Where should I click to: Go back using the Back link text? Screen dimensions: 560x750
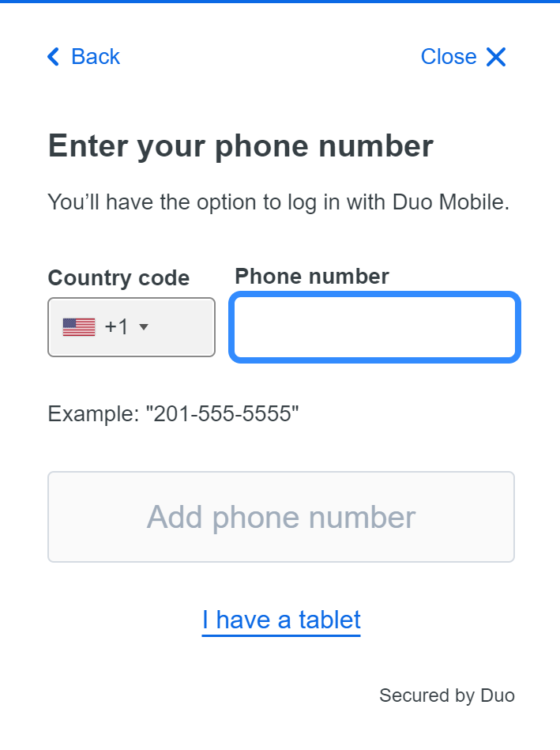coord(96,57)
